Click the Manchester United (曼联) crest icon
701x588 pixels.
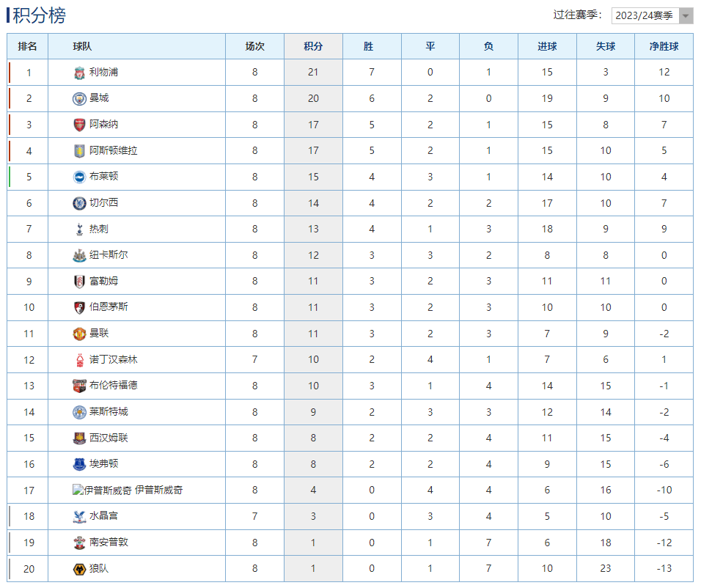tap(79, 334)
